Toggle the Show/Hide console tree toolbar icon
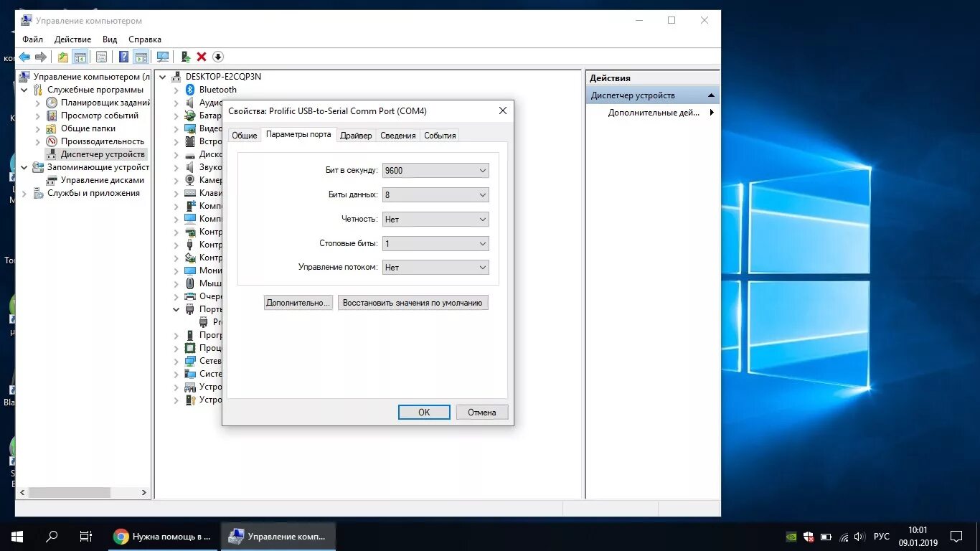Screen dimensions: 980x551 click(x=80, y=57)
